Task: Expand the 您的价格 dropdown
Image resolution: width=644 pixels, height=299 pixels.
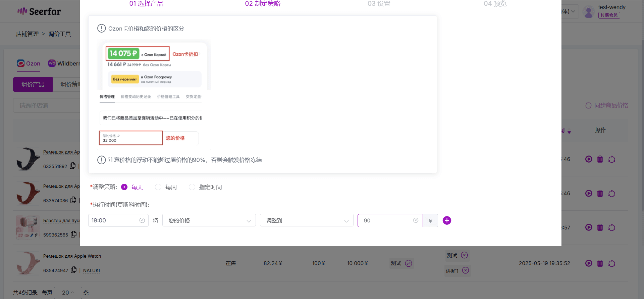Action: coord(209,220)
